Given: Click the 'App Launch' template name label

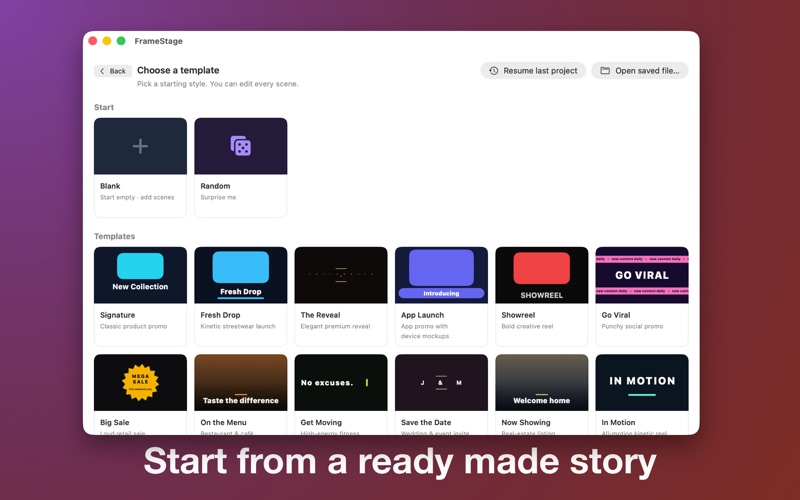Looking at the screenshot, I should click(x=422, y=315).
